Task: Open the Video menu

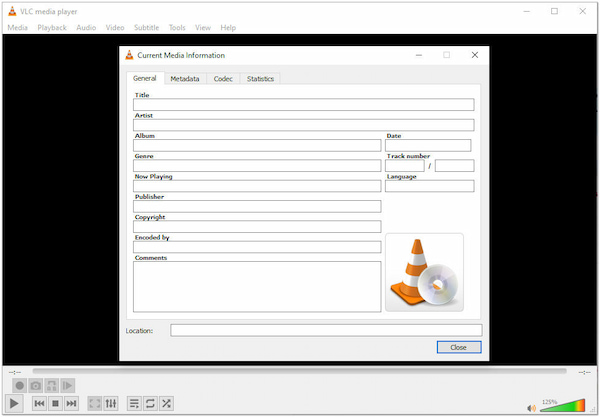Action: 115,28
